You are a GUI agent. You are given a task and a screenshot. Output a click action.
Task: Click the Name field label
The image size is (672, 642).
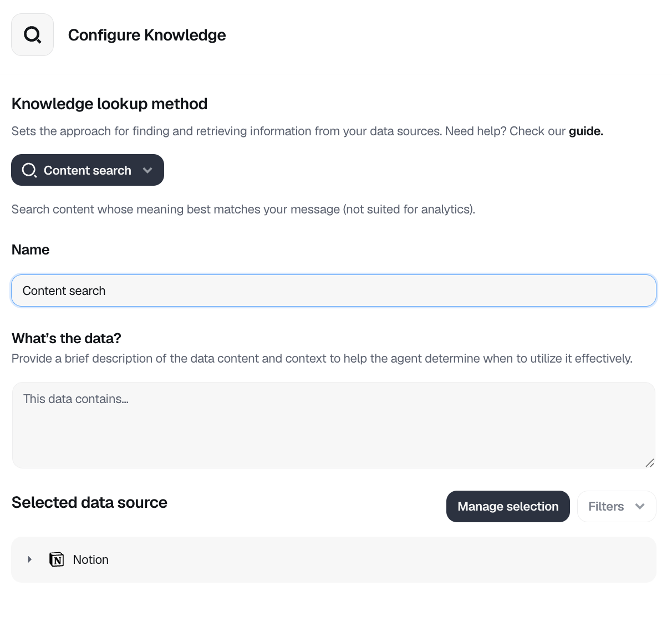(x=30, y=249)
